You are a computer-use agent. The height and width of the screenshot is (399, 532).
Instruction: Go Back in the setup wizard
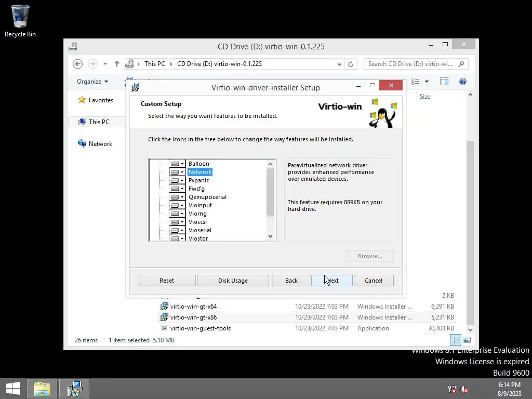[x=291, y=281]
